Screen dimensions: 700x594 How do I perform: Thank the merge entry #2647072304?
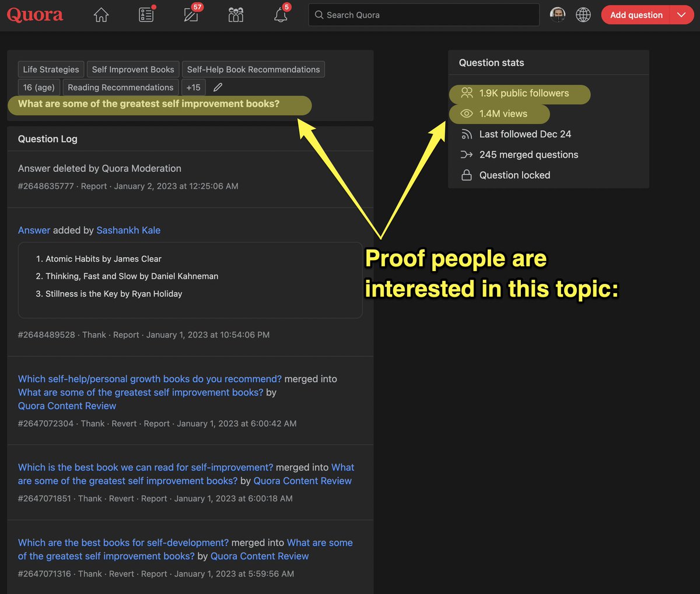[x=93, y=423]
